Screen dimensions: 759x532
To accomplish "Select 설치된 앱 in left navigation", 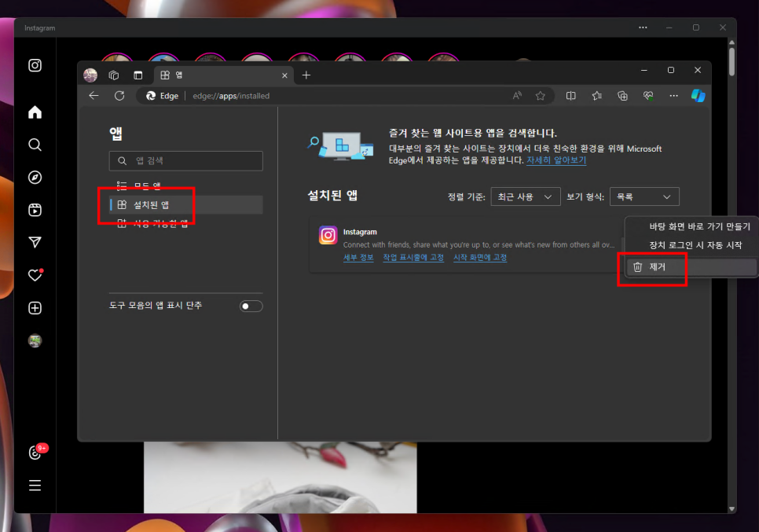I will (x=186, y=205).
